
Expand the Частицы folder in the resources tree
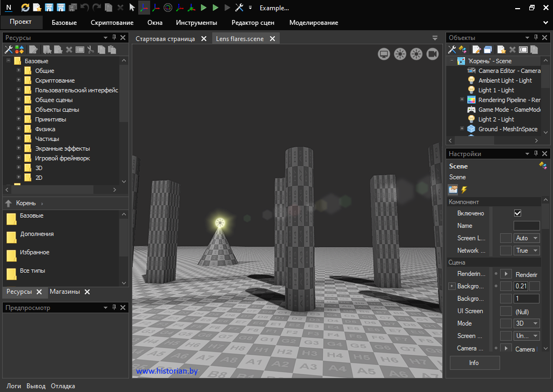[19, 139]
